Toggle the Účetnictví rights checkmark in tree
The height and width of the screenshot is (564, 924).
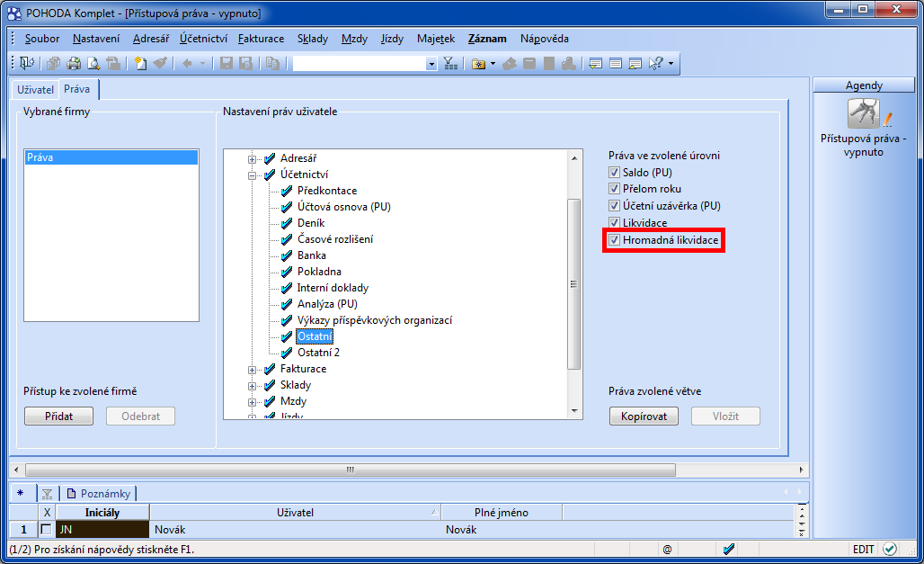point(270,175)
